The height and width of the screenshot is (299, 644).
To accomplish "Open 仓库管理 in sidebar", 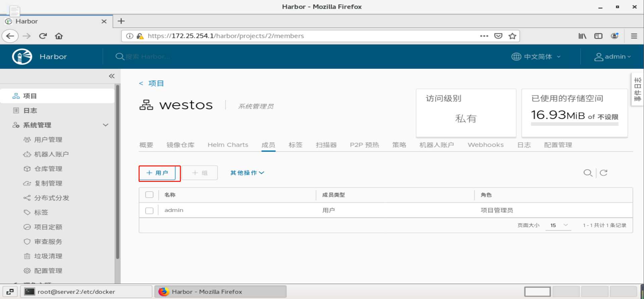I will [48, 169].
